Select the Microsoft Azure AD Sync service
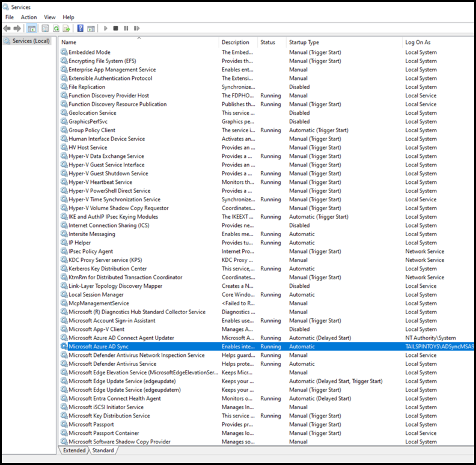The height and width of the screenshot is (465, 476). [x=99, y=347]
